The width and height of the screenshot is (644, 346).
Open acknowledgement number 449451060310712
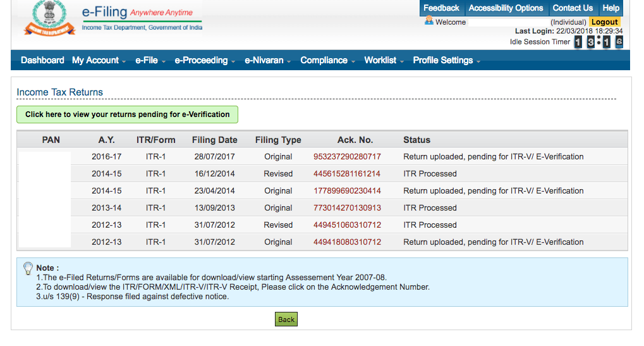click(x=347, y=225)
